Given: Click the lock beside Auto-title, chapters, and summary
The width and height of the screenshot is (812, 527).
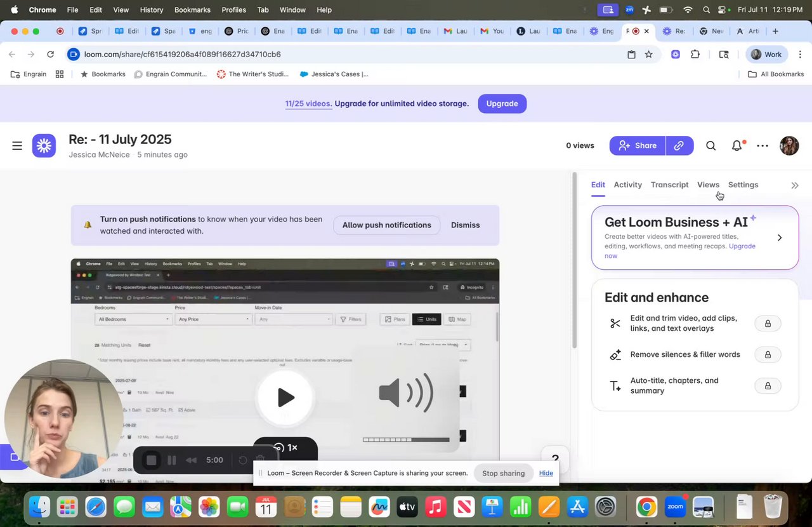Looking at the screenshot, I should 768,386.
